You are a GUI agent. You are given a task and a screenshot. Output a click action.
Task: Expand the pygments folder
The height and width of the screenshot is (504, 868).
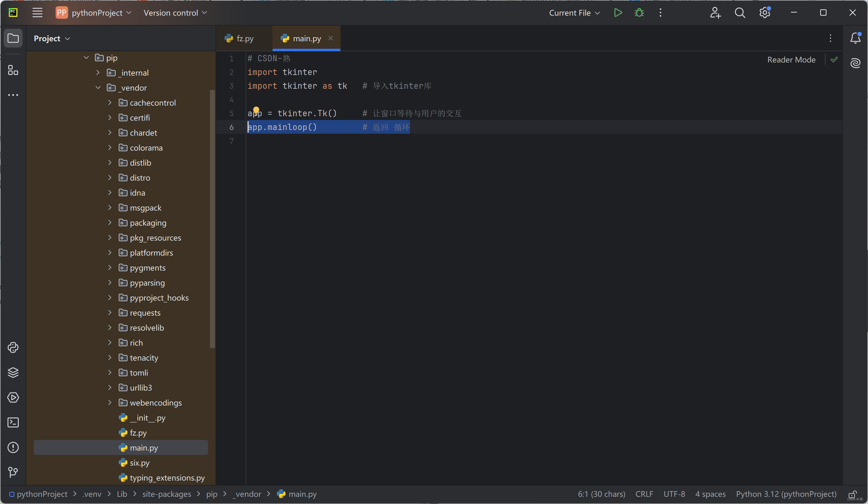click(110, 268)
